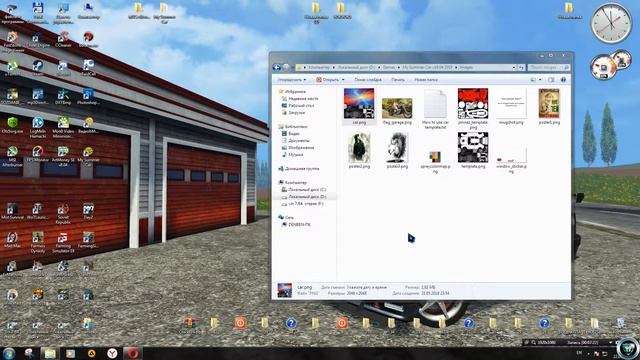Open Изображения library in navigation pane
The width and height of the screenshot is (640, 360).
click(298, 147)
